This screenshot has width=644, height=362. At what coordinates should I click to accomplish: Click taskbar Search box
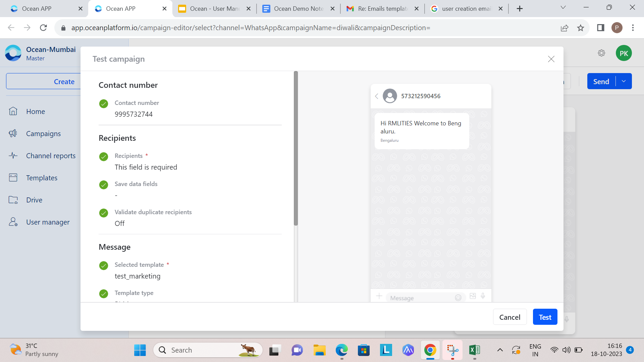(208, 350)
